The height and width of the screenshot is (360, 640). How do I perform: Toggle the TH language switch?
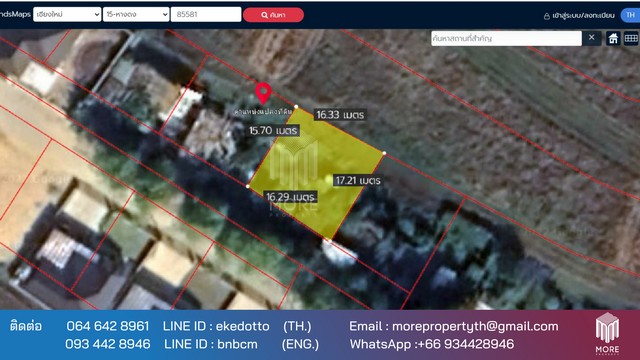(x=630, y=15)
